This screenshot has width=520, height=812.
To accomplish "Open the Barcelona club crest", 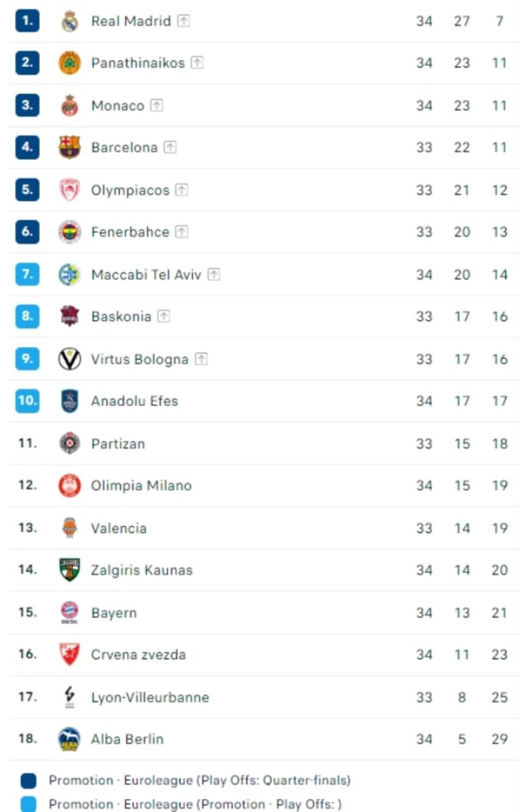I will click(70, 147).
